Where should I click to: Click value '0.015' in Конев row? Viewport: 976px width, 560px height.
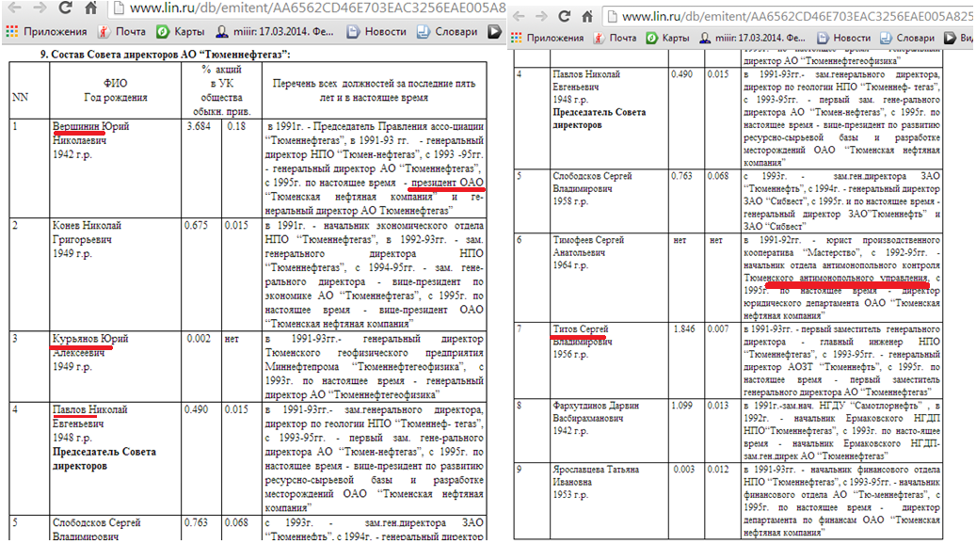236,225
